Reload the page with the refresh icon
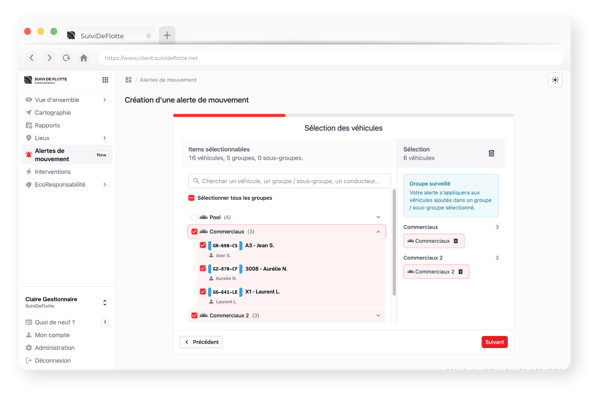Image resolution: width=600 pixels, height=399 pixels. click(x=66, y=58)
